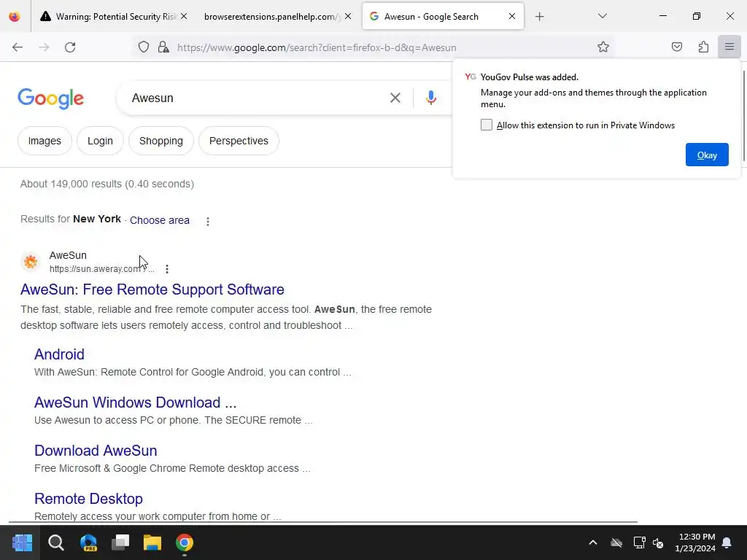Open the tracking protection shield icon
Screen dimensions: 747x560
[144, 47]
